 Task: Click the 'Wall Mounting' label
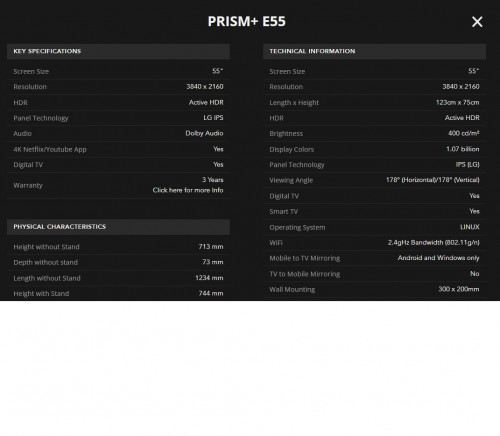292,289
